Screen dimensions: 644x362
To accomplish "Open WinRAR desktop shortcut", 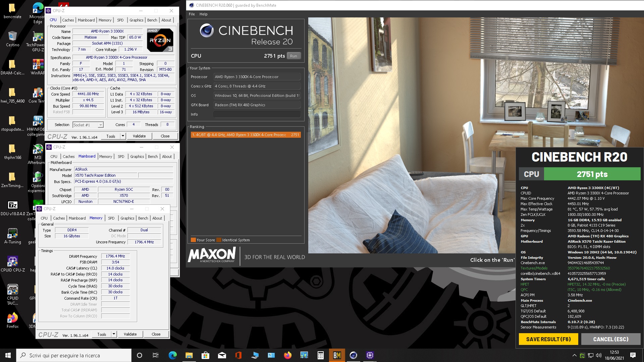I will (38, 67).
